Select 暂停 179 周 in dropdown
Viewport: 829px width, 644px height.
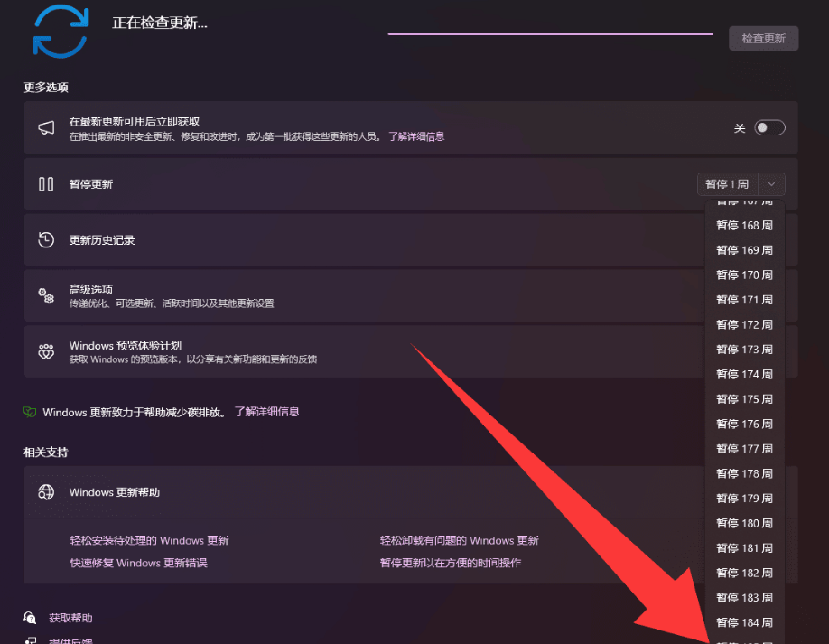tap(744, 499)
